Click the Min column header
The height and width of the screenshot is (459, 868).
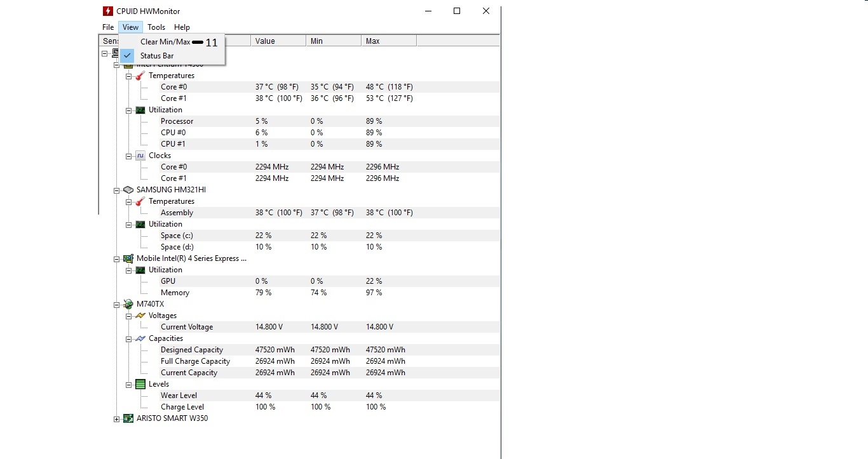pos(334,41)
